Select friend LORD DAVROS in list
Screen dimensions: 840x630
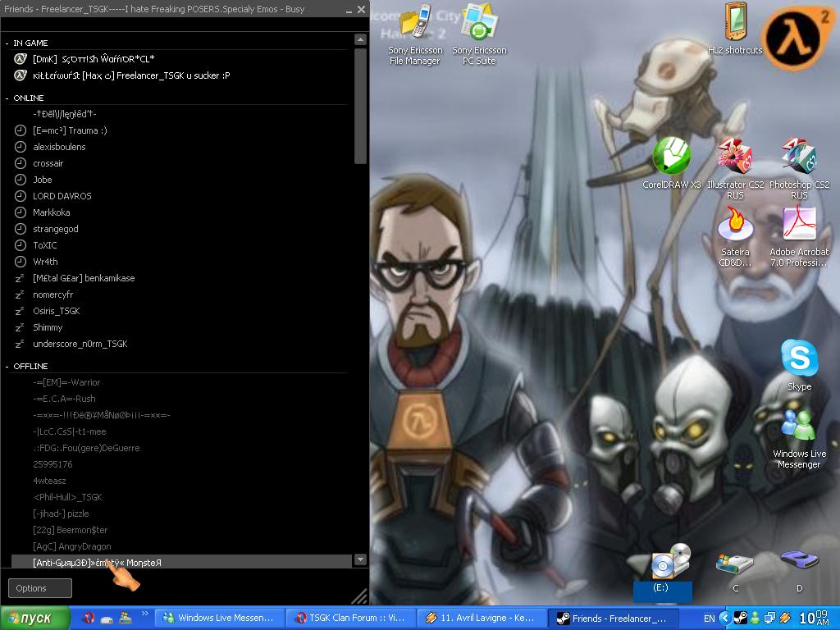click(x=62, y=196)
